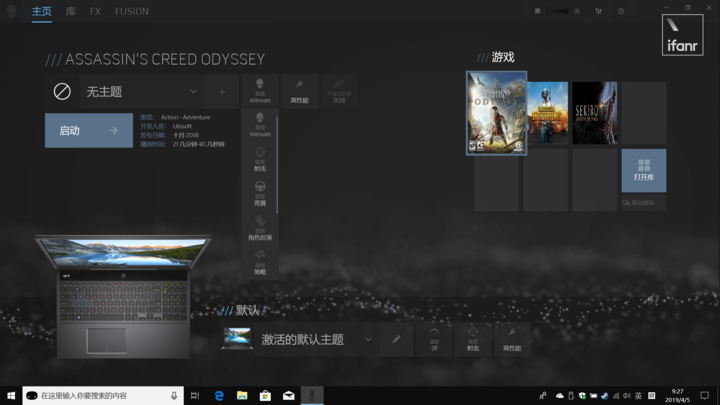Click the developer name Ubisoft
The image size is (720, 405).
click(182, 126)
